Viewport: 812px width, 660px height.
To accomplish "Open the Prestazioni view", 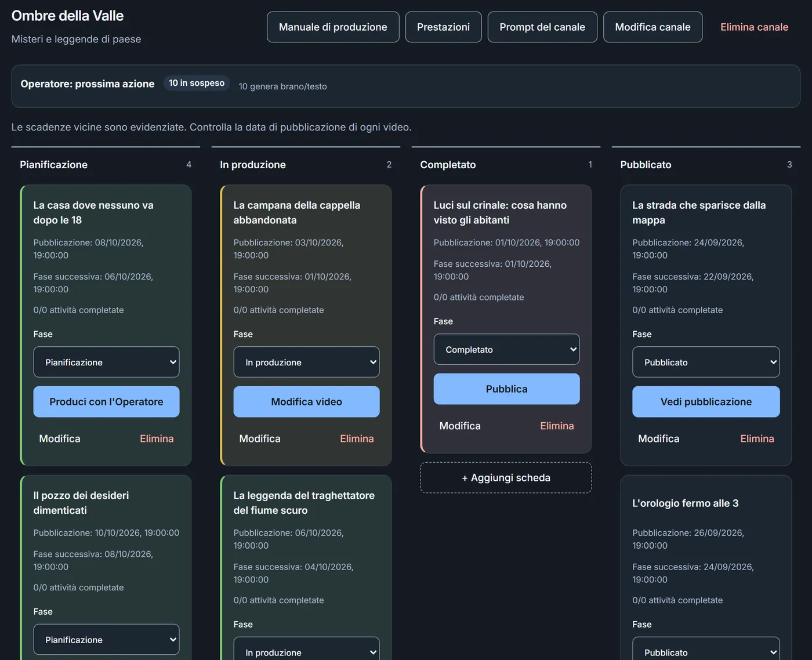I will click(443, 27).
